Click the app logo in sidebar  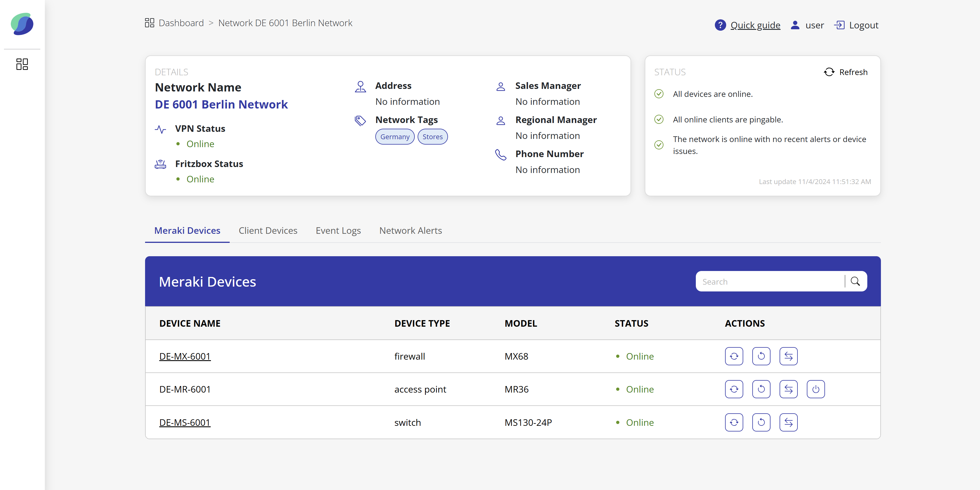coord(22,24)
